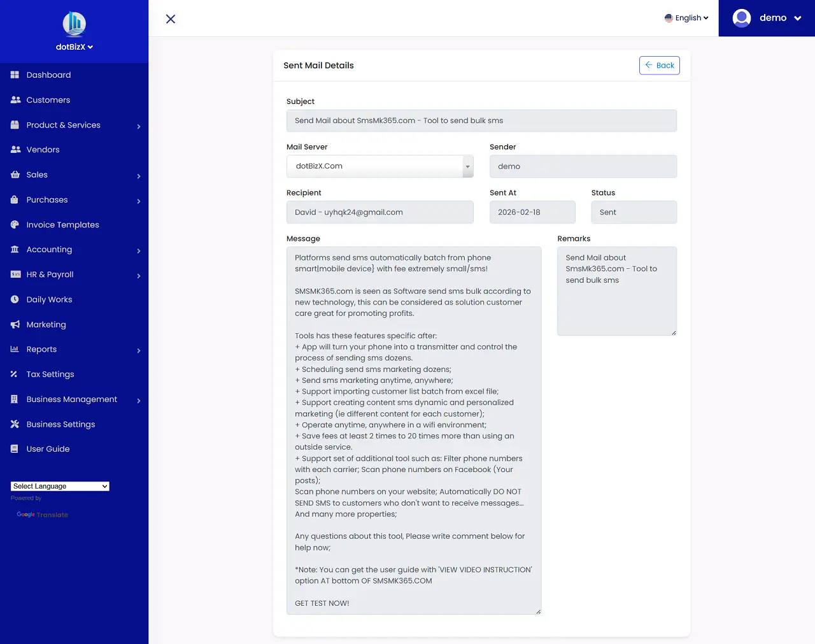This screenshot has width=815, height=644.
Task: Click the Google Translate link
Action: [x=42, y=514]
